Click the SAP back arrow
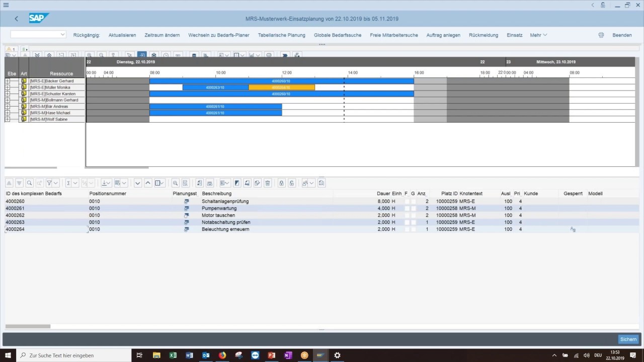 16,19
